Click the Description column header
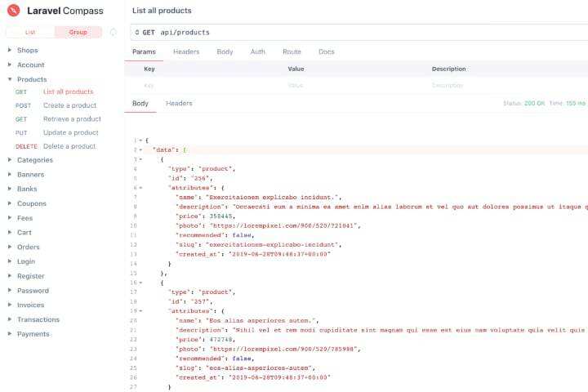This screenshot has width=588, height=392. tap(449, 69)
